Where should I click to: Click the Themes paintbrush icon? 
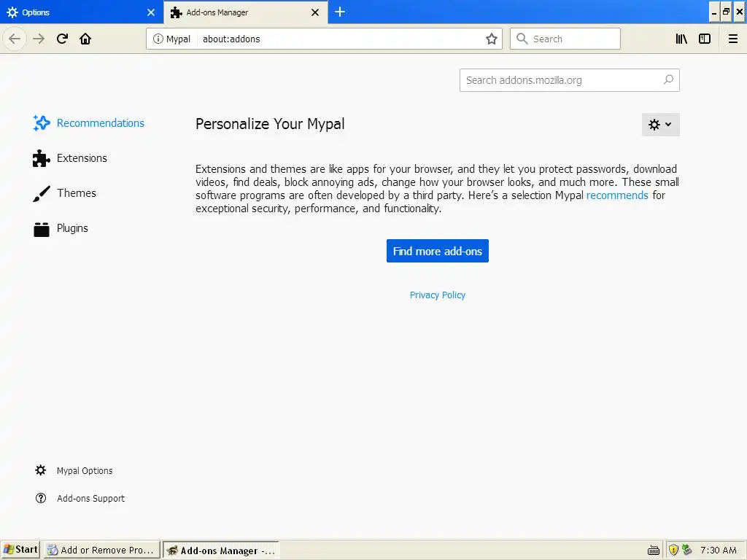coord(42,193)
